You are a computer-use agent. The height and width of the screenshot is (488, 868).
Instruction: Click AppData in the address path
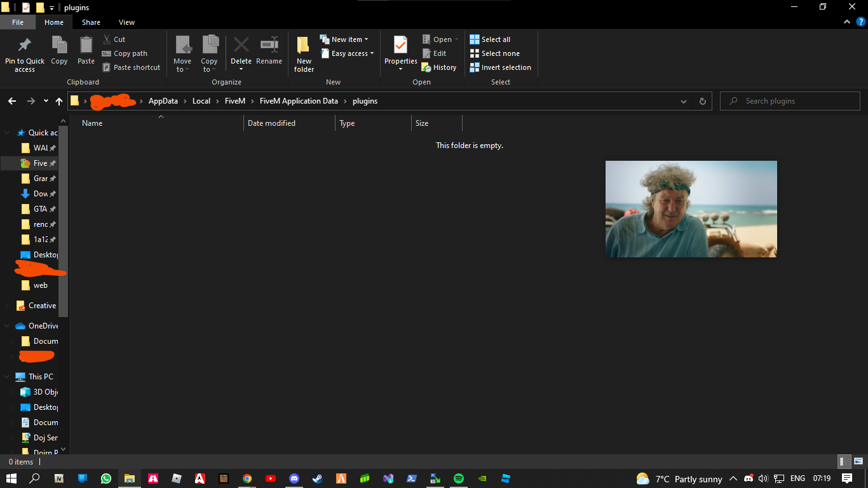163,101
